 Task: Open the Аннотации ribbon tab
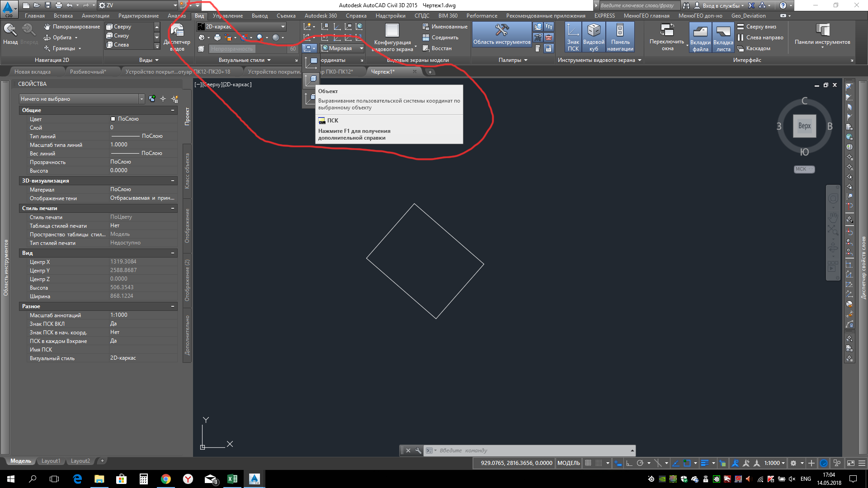click(95, 16)
